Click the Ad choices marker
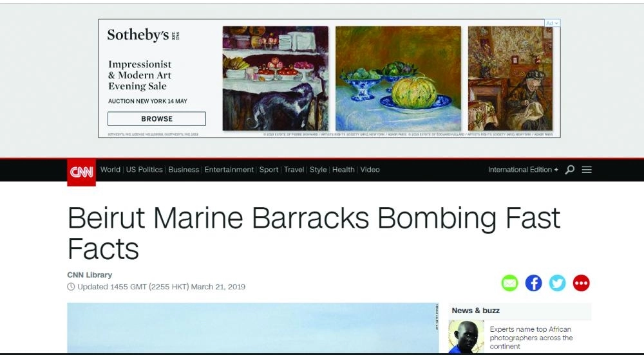Image resolution: width=644 pixels, height=355 pixels. click(x=552, y=23)
